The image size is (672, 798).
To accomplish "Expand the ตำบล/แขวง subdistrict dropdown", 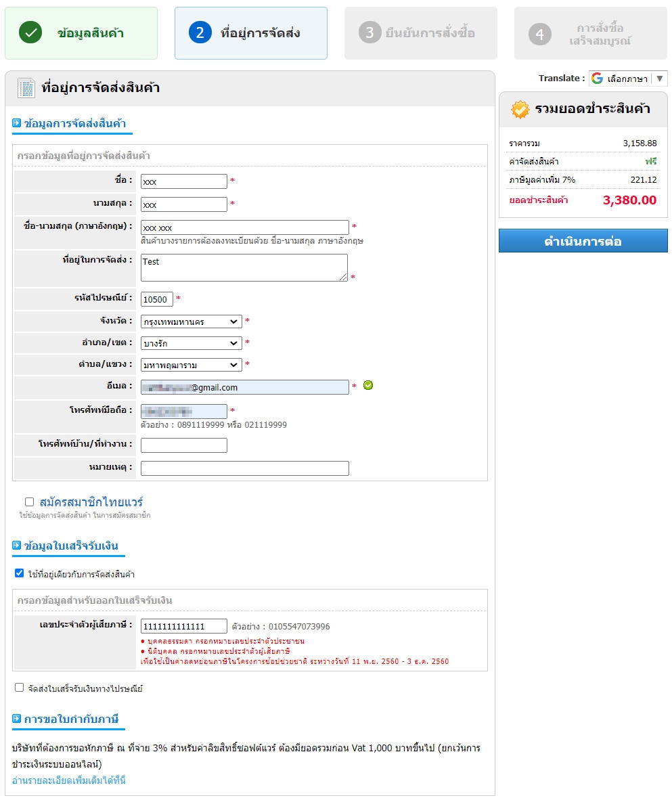I will (x=192, y=365).
